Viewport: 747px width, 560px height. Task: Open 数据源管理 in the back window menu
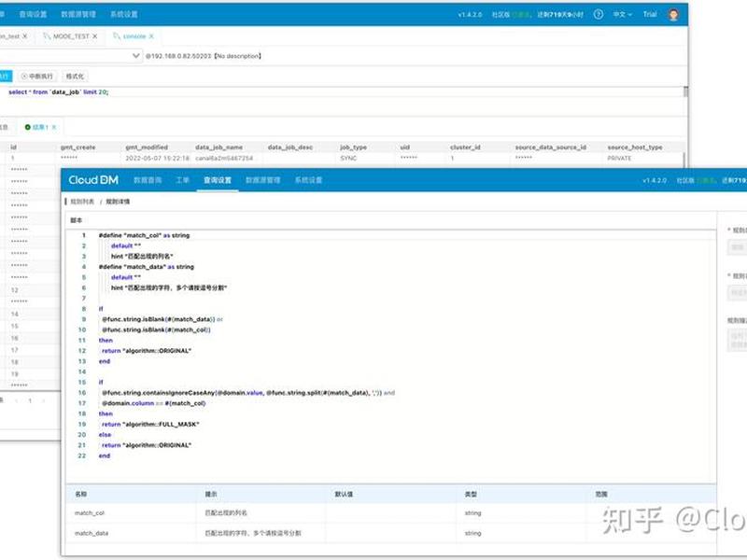(78, 14)
